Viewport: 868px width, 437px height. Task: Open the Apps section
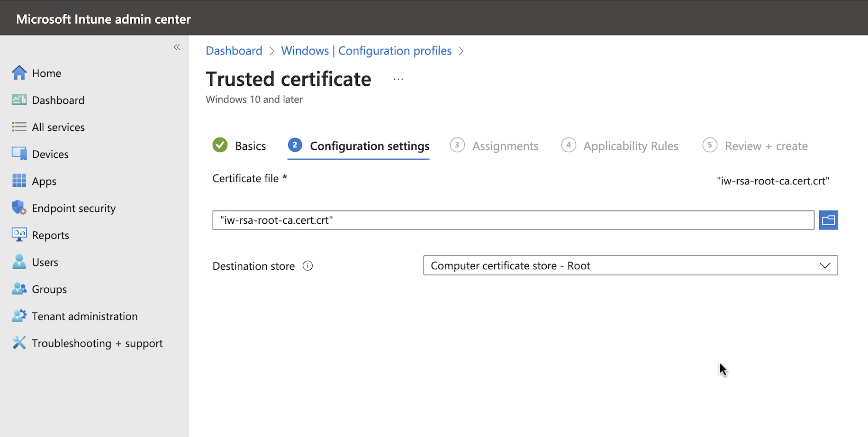[44, 181]
